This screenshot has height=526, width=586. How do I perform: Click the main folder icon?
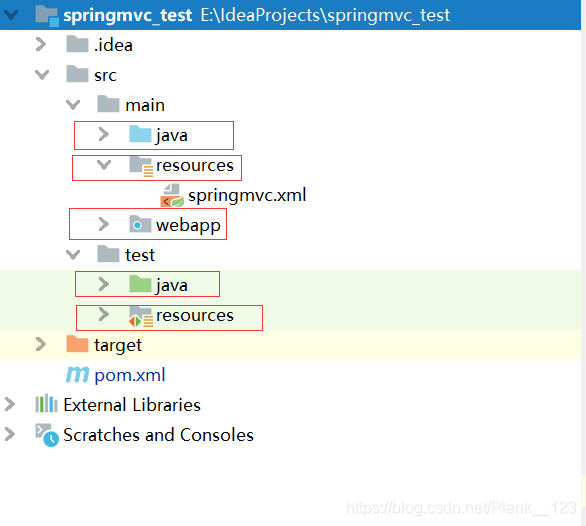click(108, 104)
